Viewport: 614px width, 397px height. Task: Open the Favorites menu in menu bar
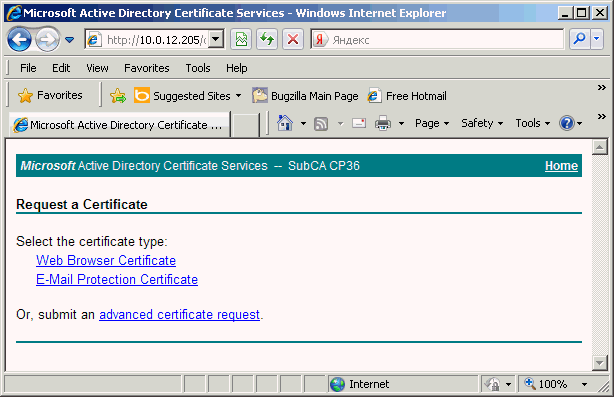click(x=147, y=68)
